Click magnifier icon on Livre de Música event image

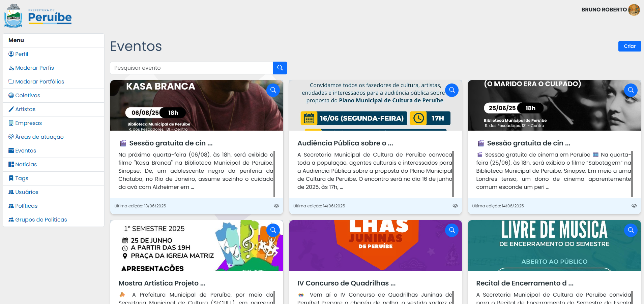631,230
